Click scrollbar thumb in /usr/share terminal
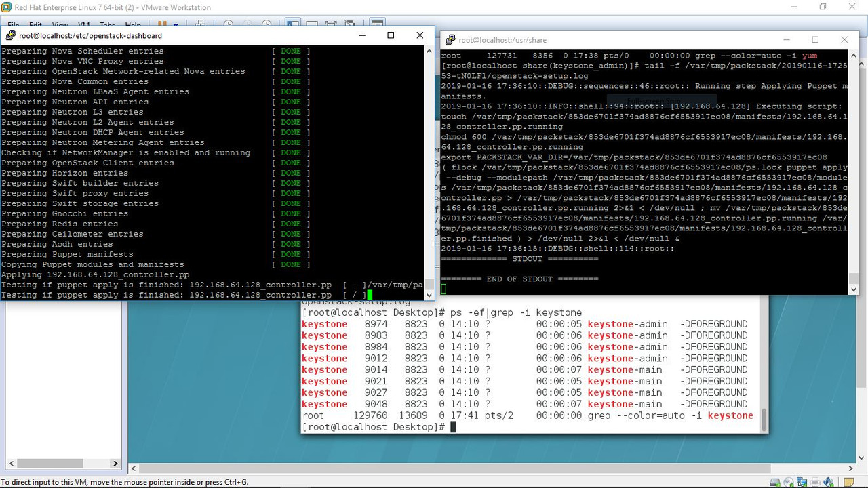The image size is (868, 488). click(854, 279)
